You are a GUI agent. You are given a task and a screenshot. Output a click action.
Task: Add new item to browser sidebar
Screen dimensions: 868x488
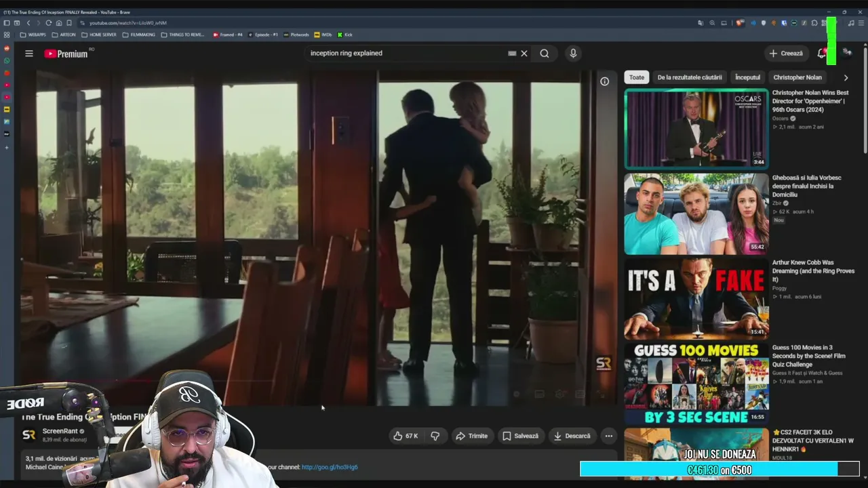[7, 147]
